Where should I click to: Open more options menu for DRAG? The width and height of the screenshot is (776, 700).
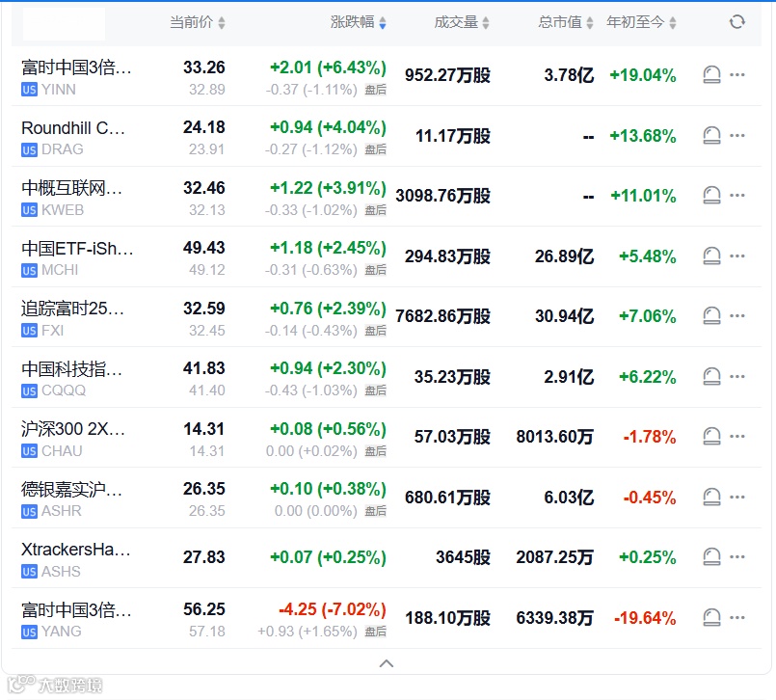tap(737, 135)
